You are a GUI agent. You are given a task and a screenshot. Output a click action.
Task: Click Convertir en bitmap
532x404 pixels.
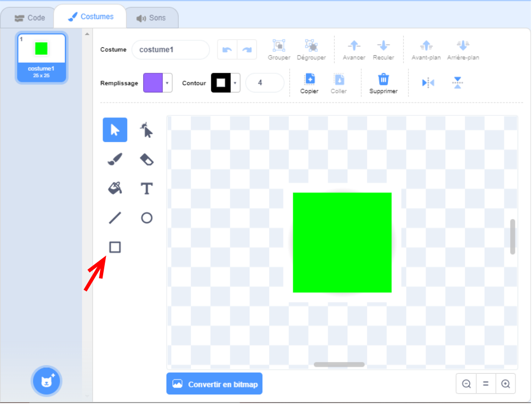pos(214,383)
